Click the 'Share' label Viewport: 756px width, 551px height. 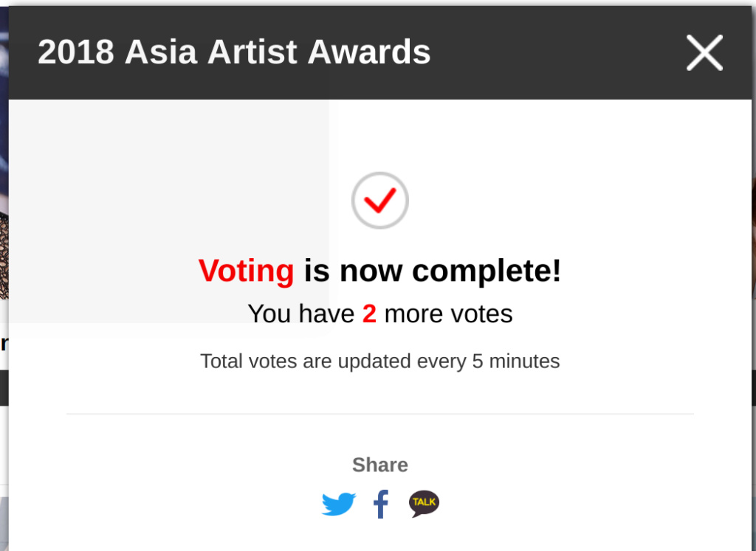[x=380, y=465]
